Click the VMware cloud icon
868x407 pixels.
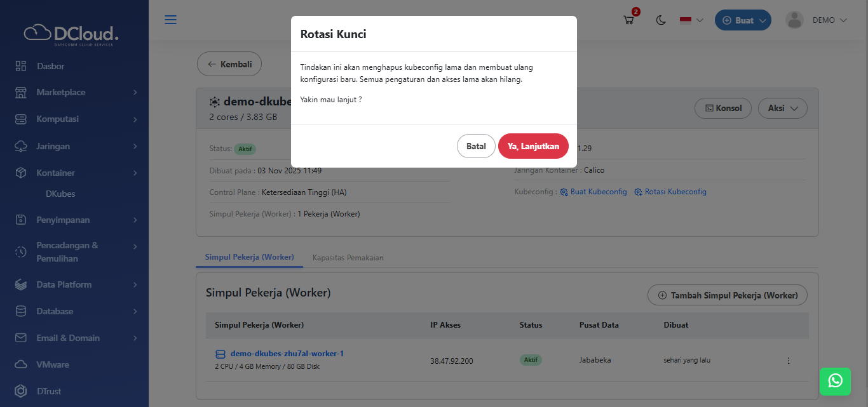point(21,364)
